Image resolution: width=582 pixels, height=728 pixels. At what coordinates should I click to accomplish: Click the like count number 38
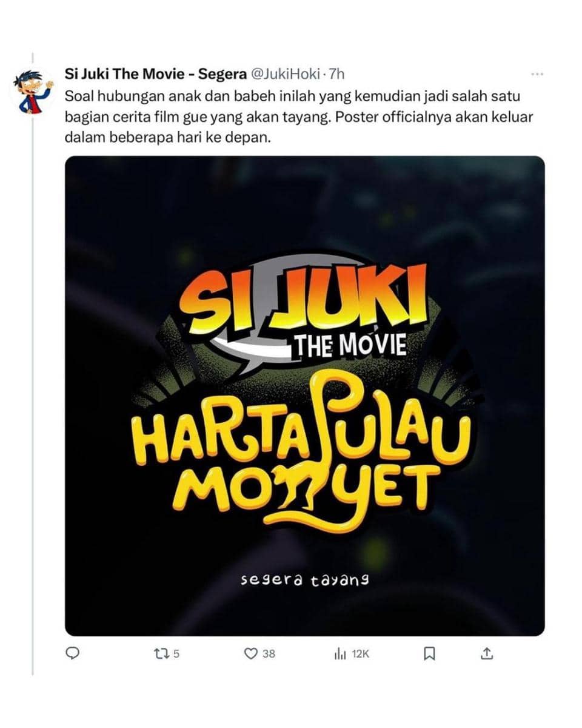269,654
